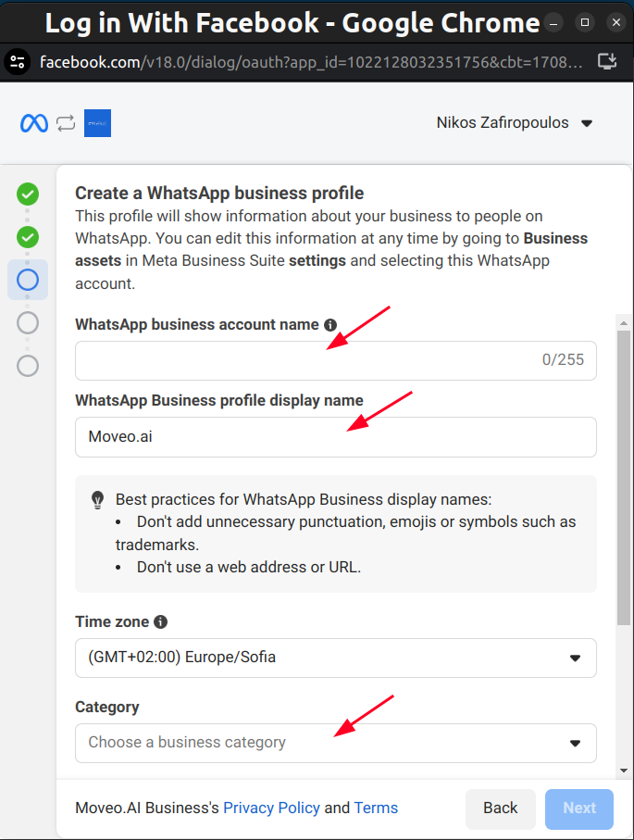Click the first completed green checkmark step
The height and width of the screenshot is (840, 634).
pyautogui.click(x=28, y=194)
